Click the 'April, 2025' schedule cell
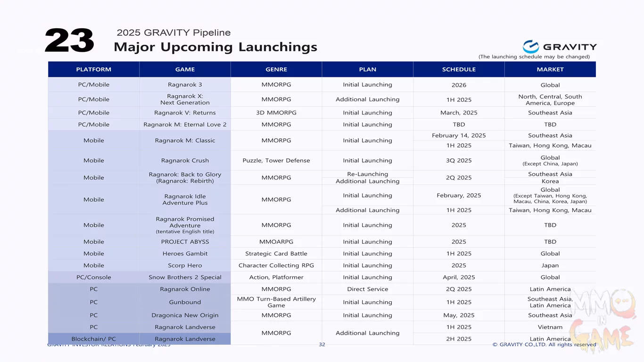The width and height of the screenshot is (644, 362). coord(459,277)
